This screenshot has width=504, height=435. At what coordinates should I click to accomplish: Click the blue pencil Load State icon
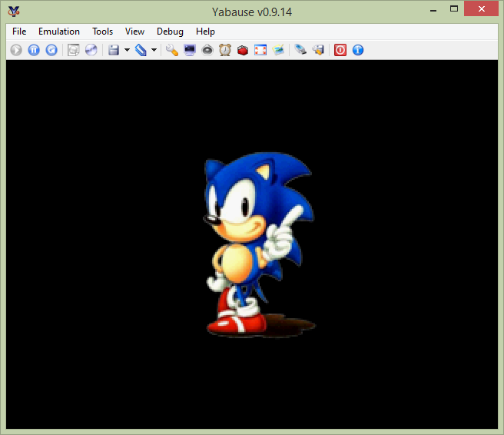coord(141,50)
